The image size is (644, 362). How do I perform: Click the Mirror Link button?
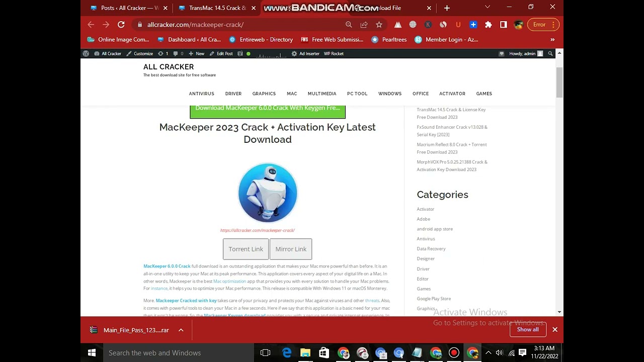[291, 249]
